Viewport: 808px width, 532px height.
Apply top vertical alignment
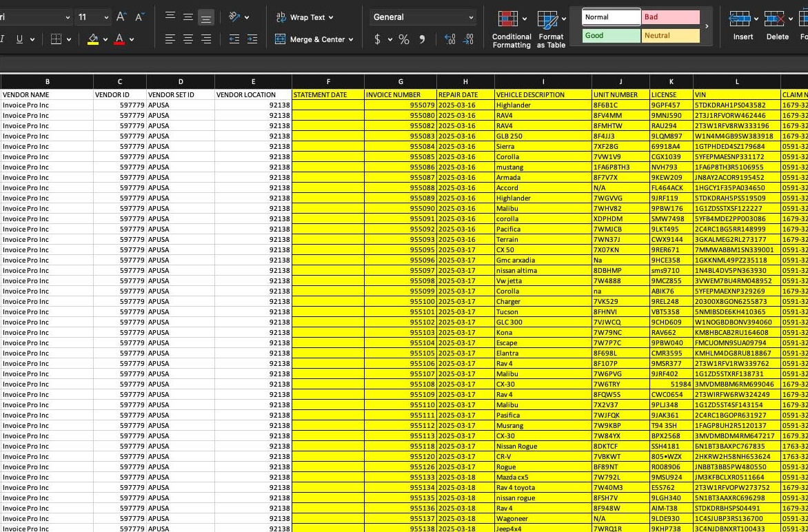click(x=170, y=17)
